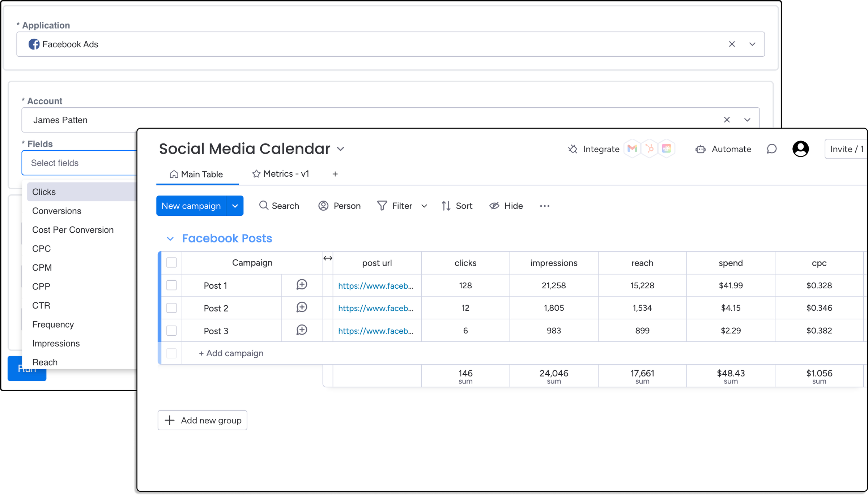This screenshot has width=868, height=495.
Task: Open the three-dot more options menu
Action: (x=545, y=206)
